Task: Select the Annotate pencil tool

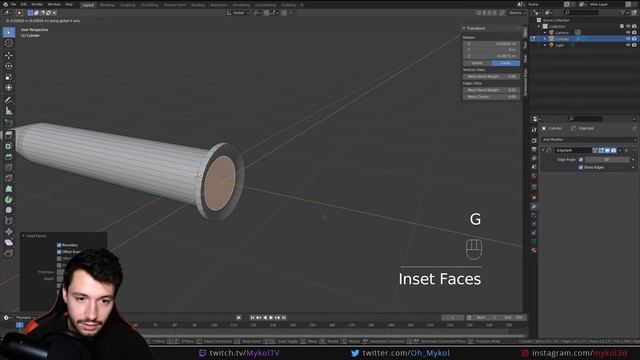Action: (x=9, y=100)
